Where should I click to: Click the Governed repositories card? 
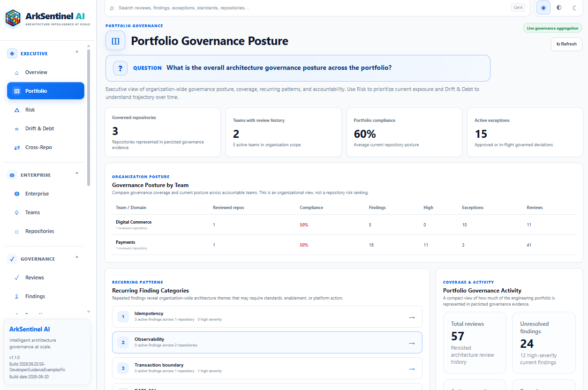click(163, 132)
